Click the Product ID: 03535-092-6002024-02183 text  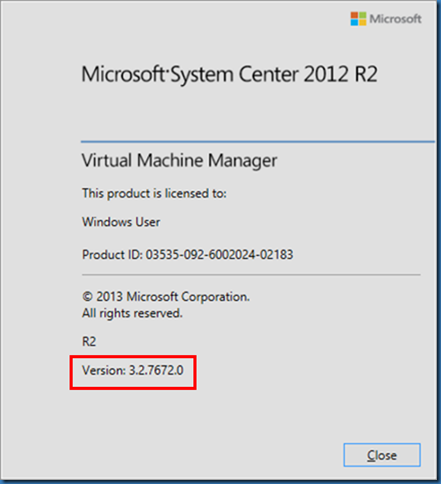click(x=188, y=255)
